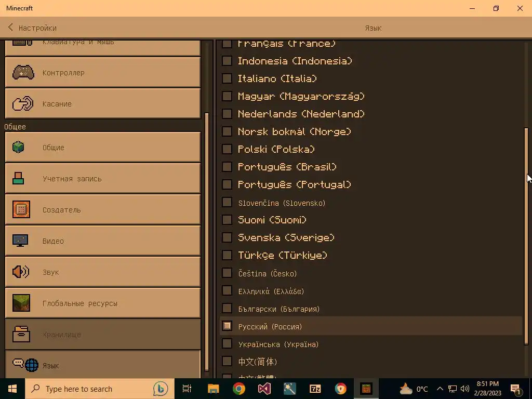Check the Nederlands (Nederland) checkbox
Viewport: 532px width, 399px height.
point(227,114)
